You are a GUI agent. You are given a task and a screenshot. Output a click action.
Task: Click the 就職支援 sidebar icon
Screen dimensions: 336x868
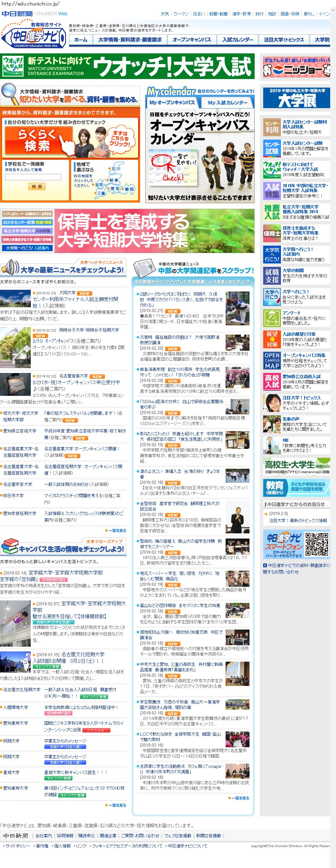(272, 276)
